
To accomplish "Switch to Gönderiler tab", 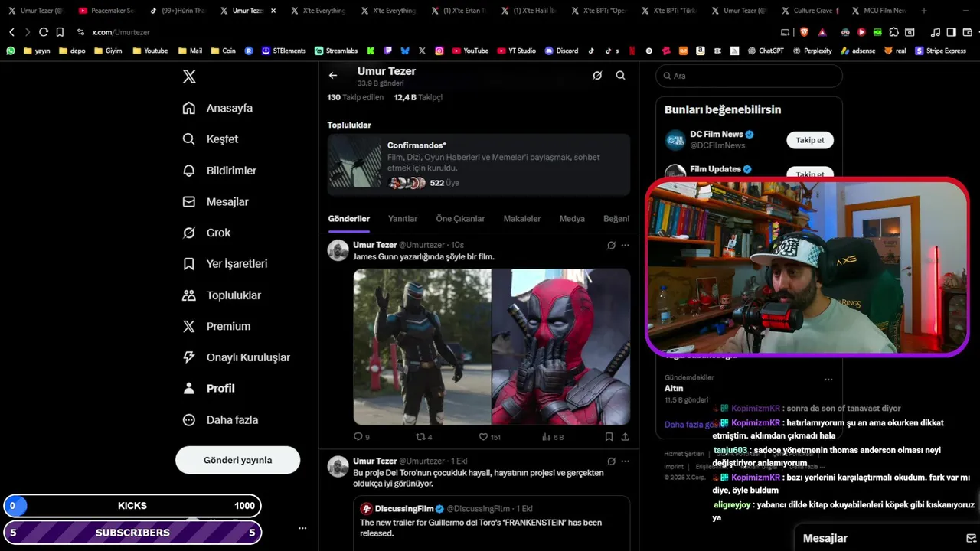I will pos(349,219).
